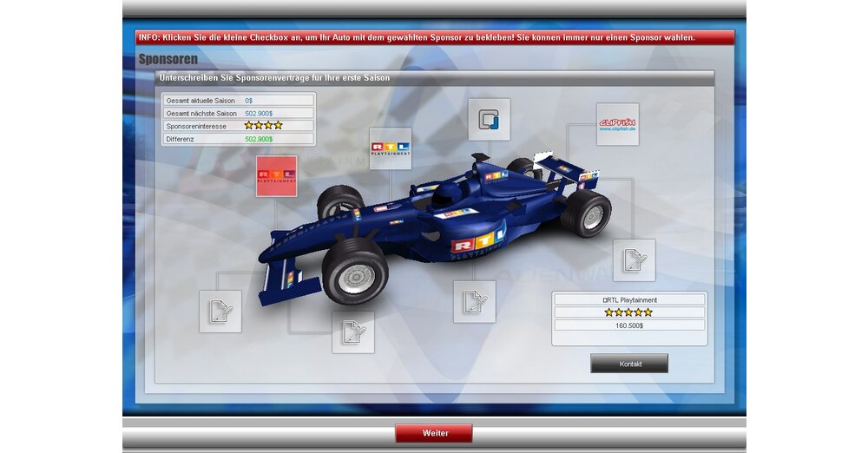Click the Sponsoren heading

(x=168, y=59)
